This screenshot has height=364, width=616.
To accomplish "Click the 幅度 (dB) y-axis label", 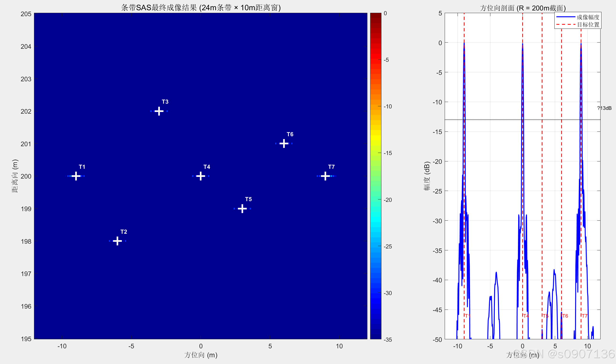I will [x=427, y=176].
